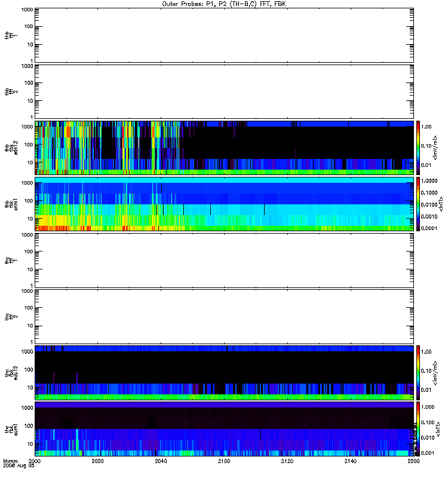Click the '2040' time axis label
Viewport: 448px width, 478px height.
pyautogui.click(x=161, y=461)
